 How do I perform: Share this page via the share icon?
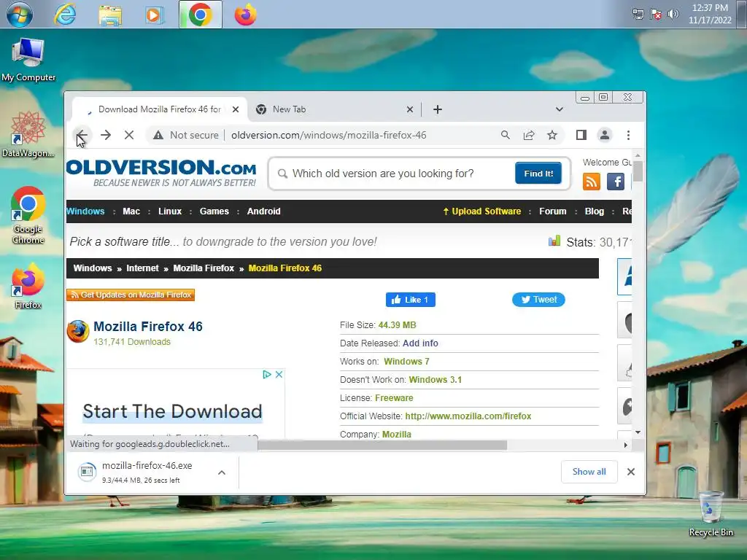[529, 135]
